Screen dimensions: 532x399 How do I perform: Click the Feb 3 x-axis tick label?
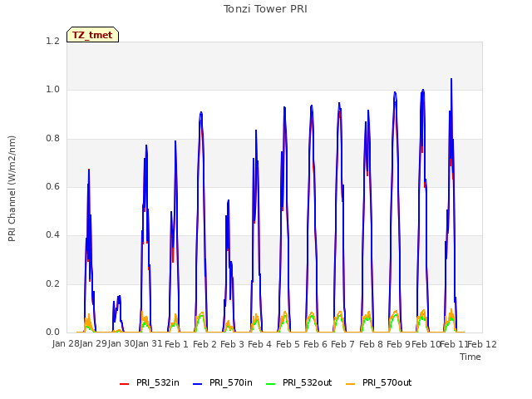232,344
